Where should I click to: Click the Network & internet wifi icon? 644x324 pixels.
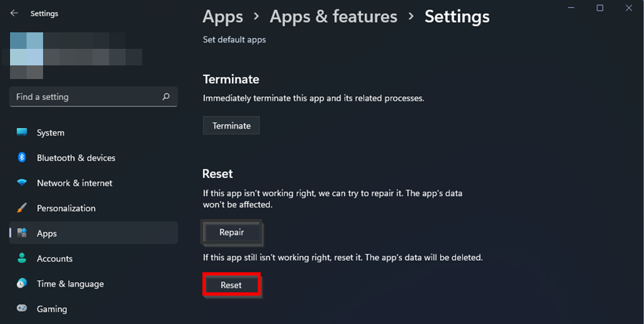(x=22, y=183)
